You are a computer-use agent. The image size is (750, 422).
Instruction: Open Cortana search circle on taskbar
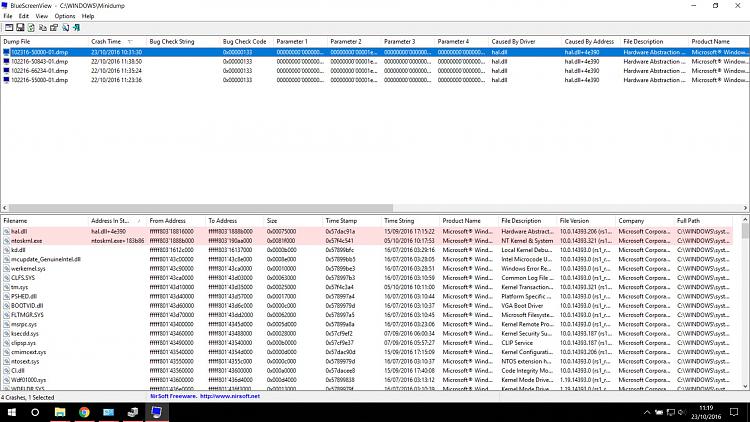click(x=35, y=412)
